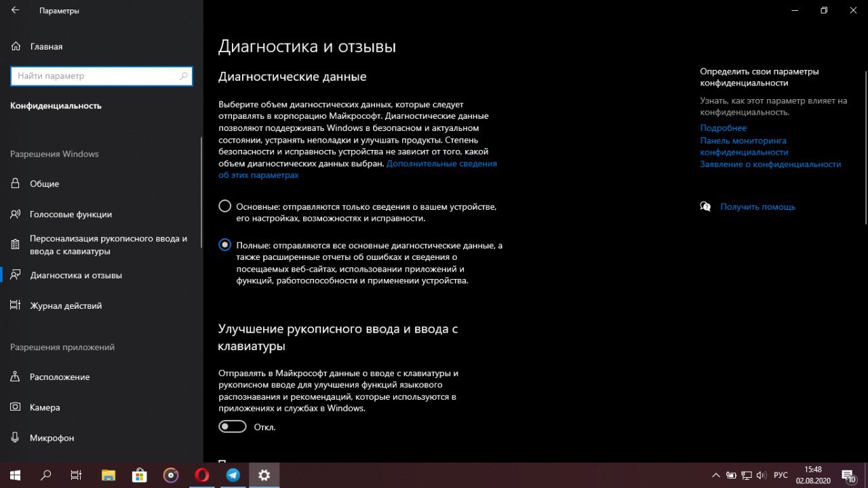Open the round disc app on taskbar
Image resolution: width=868 pixels, height=488 pixels.
171,475
